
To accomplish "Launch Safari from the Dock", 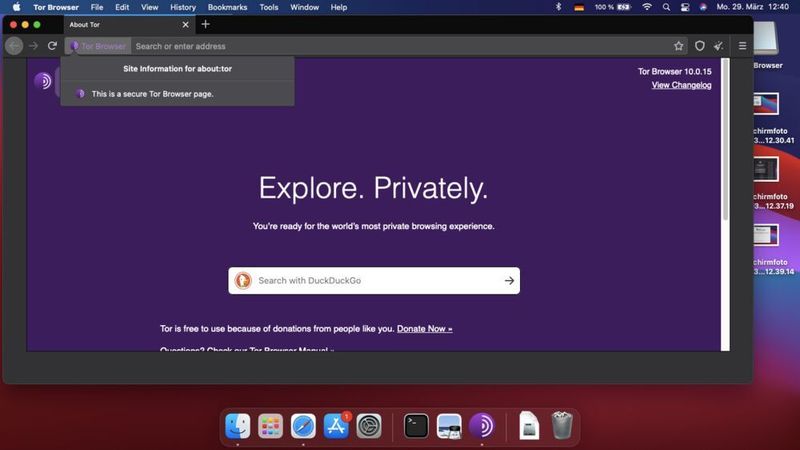I will click(x=303, y=426).
